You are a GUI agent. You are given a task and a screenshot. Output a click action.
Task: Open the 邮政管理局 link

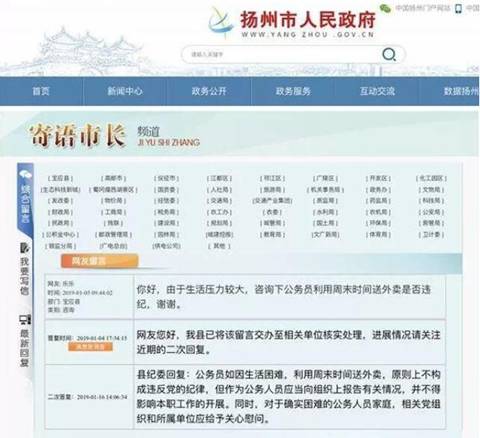click(113, 235)
